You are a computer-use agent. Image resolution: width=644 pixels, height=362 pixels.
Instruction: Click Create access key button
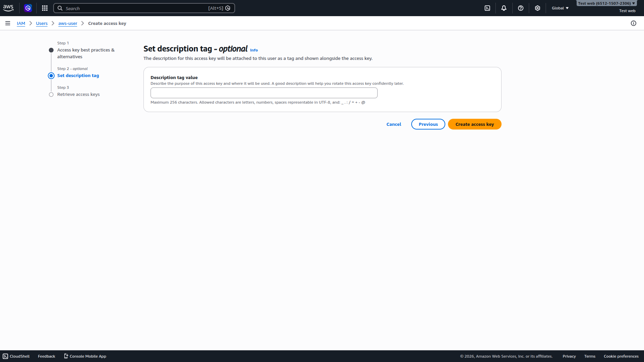coord(475,124)
